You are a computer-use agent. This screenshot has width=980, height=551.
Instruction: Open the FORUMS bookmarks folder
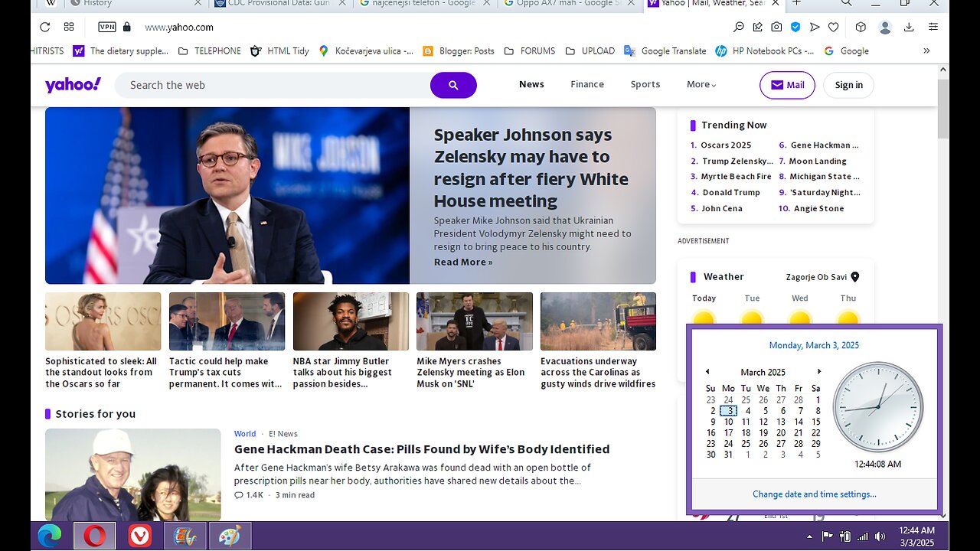[x=530, y=51]
